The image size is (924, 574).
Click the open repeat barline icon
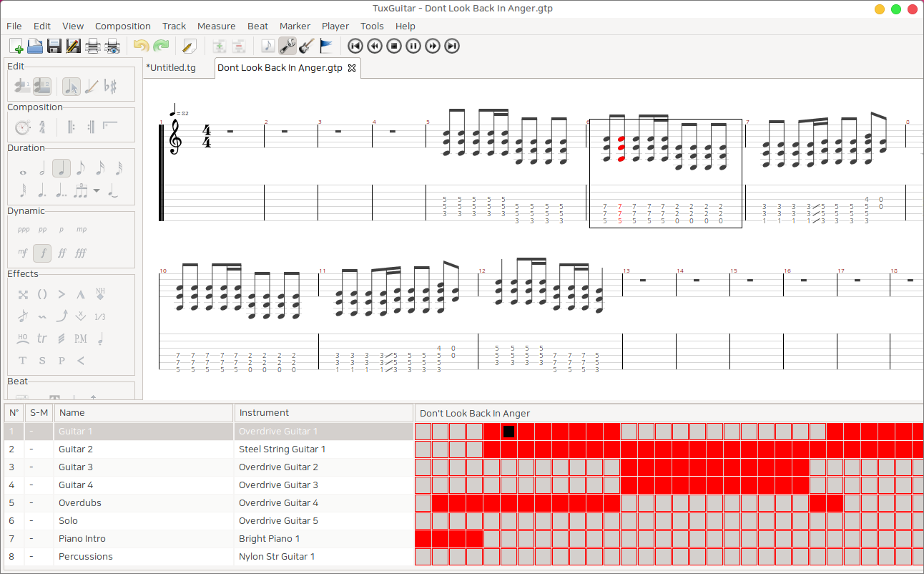point(71,128)
